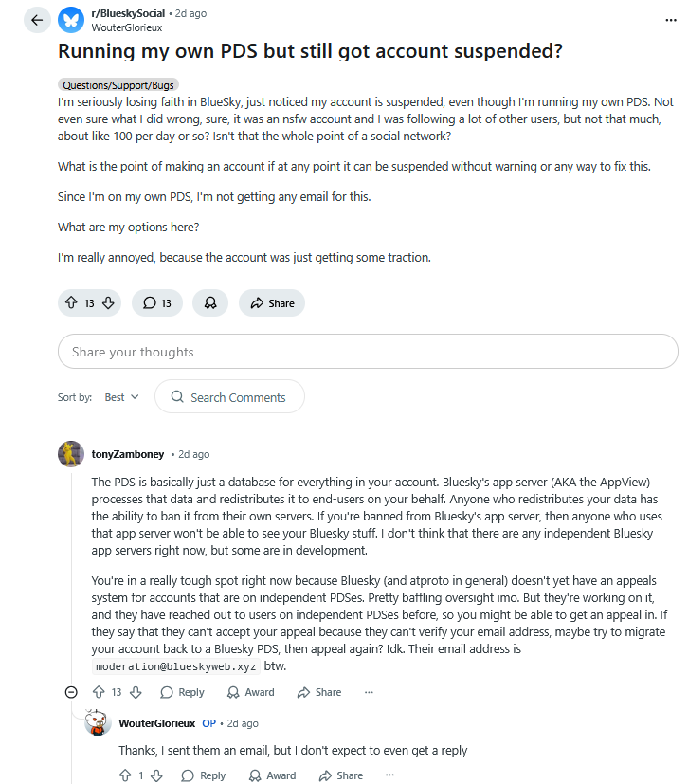
Task: Upvote the main post
Action: 71,303
